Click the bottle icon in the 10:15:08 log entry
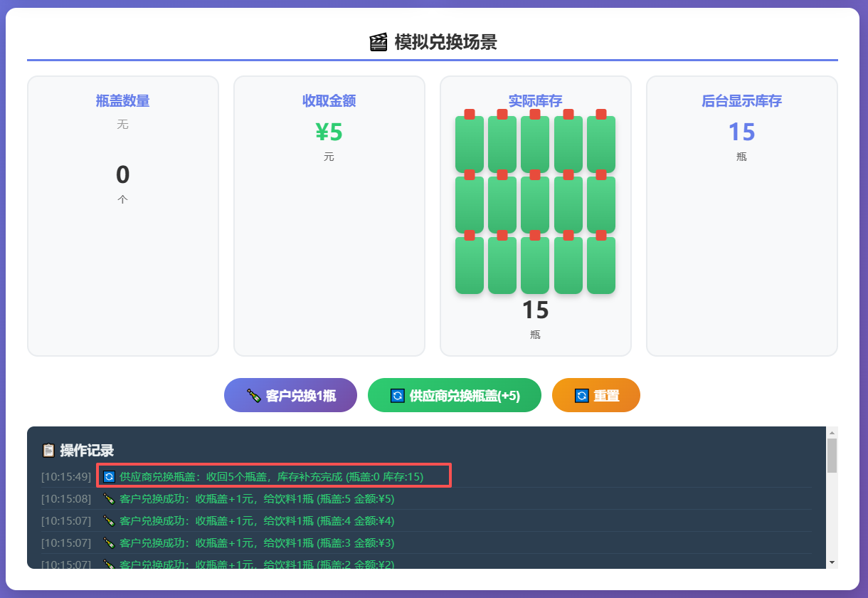 click(109, 499)
